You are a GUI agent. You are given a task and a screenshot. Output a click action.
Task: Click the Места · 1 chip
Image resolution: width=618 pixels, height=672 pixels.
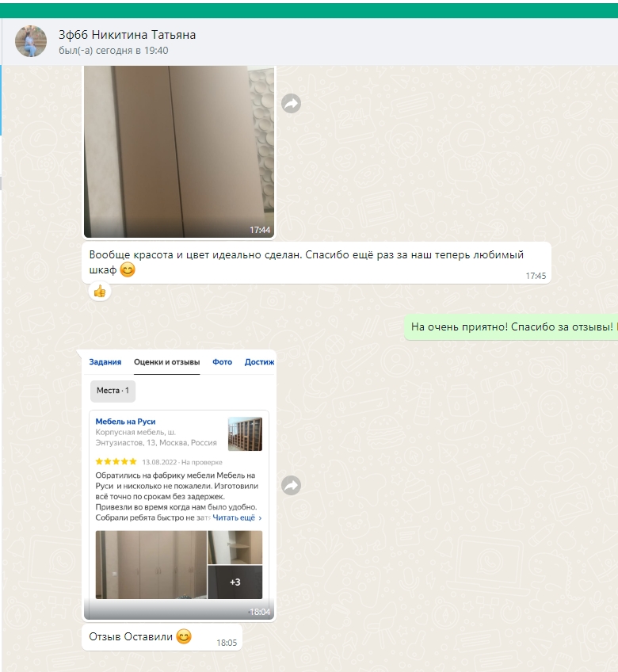point(113,391)
